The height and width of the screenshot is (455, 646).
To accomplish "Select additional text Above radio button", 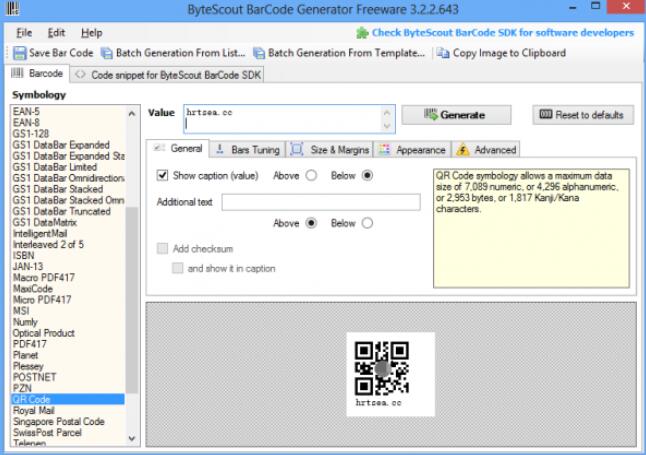I will (311, 223).
